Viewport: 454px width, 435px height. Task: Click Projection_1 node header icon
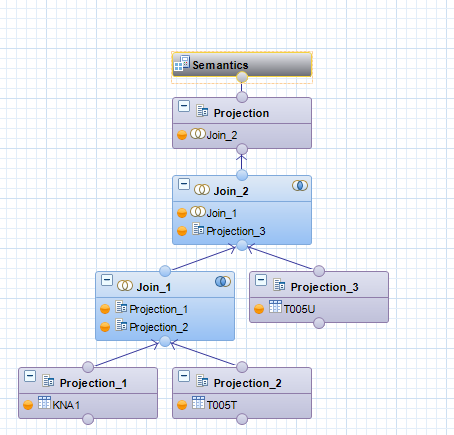48,381
